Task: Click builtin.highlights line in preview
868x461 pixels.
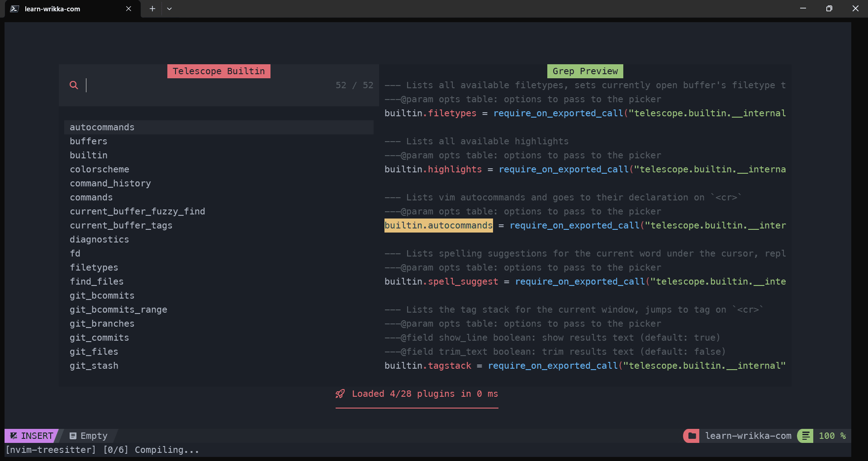Action: 585,169
